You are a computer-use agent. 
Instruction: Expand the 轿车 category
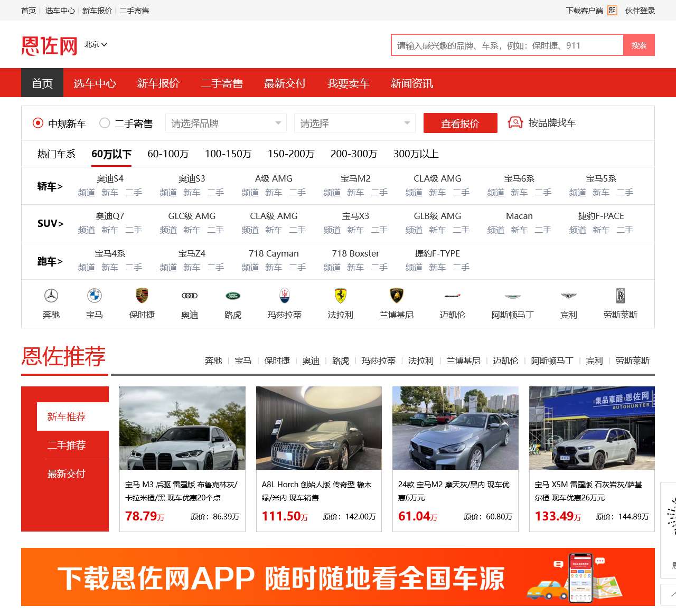(x=50, y=186)
